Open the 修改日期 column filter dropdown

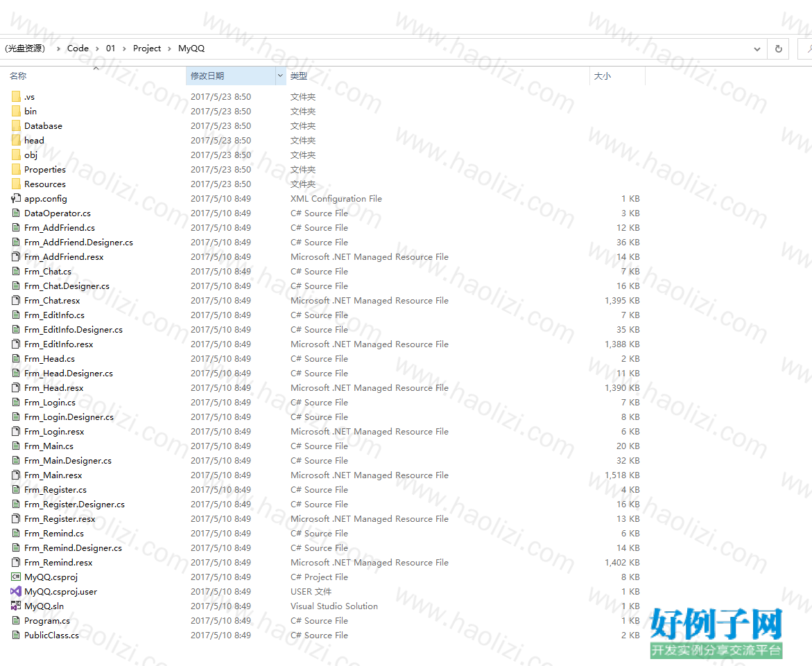pyautogui.click(x=280, y=76)
